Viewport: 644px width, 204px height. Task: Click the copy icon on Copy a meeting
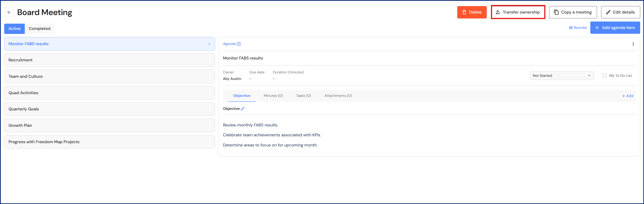coord(556,12)
